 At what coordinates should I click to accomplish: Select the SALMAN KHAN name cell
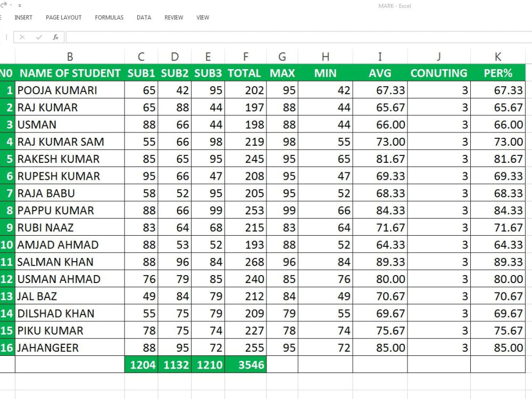(70, 262)
